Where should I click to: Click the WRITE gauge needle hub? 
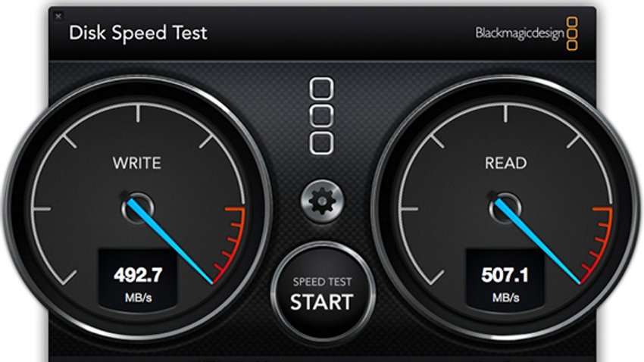point(138,208)
